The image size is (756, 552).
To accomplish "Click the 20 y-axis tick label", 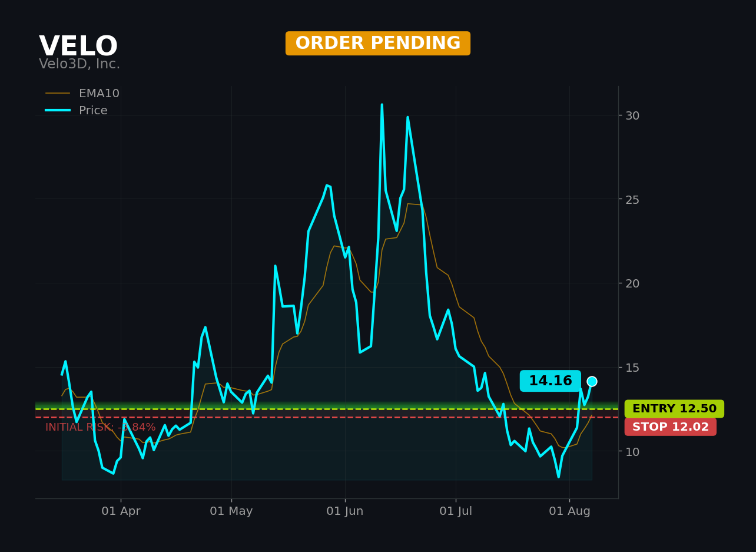I will 632,283.
